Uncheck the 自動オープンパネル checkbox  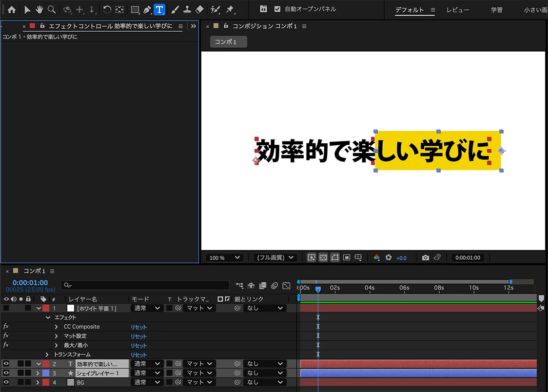[x=277, y=9]
